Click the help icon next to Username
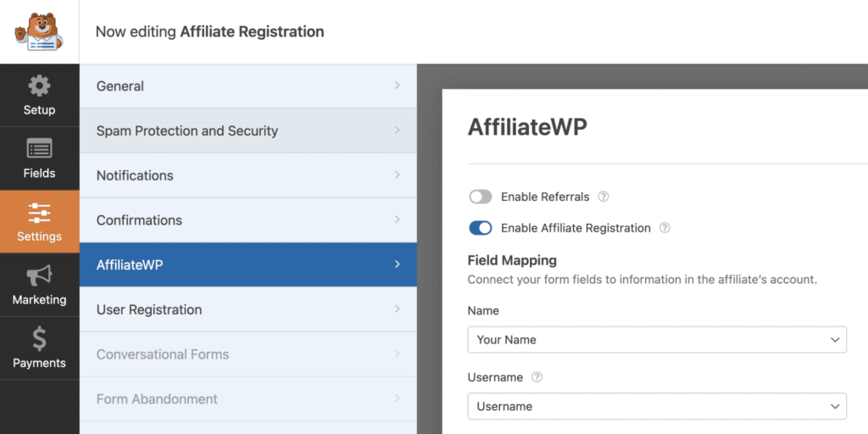Viewport: 868px width, 434px height. [537, 377]
